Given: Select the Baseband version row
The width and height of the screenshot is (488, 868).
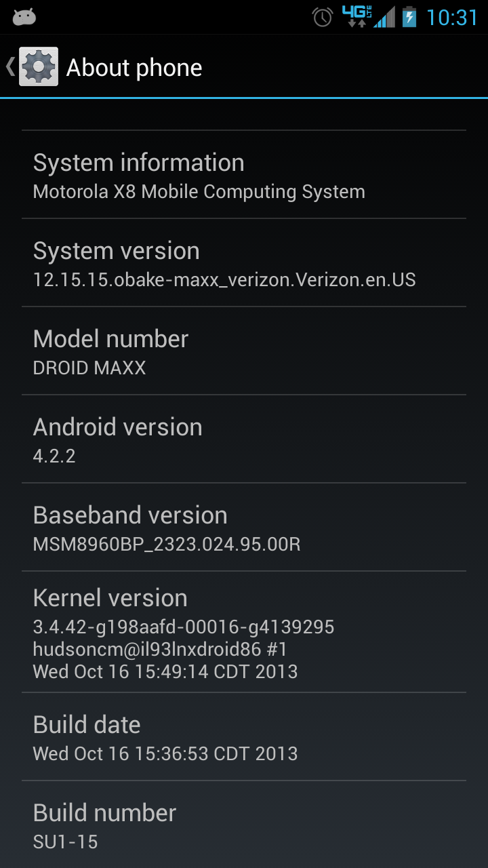Looking at the screenshot, I should [x=244, y=527].
